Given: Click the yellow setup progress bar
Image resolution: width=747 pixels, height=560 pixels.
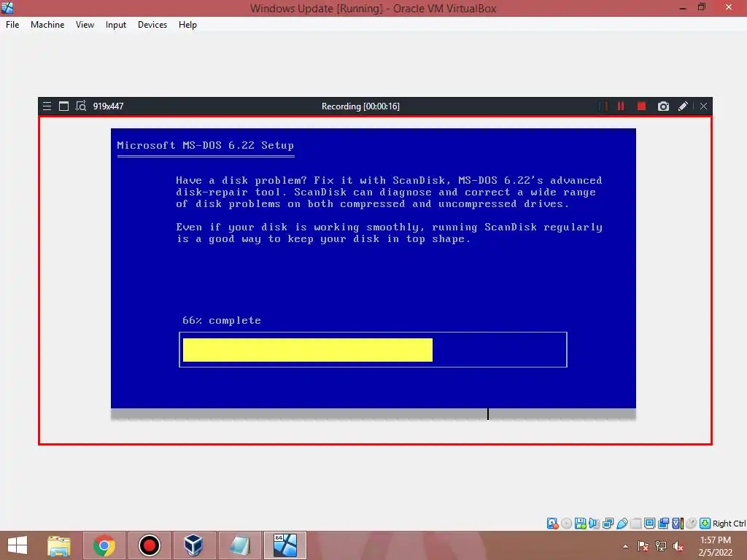Looking at the screenshot, I should click(308, 350).
